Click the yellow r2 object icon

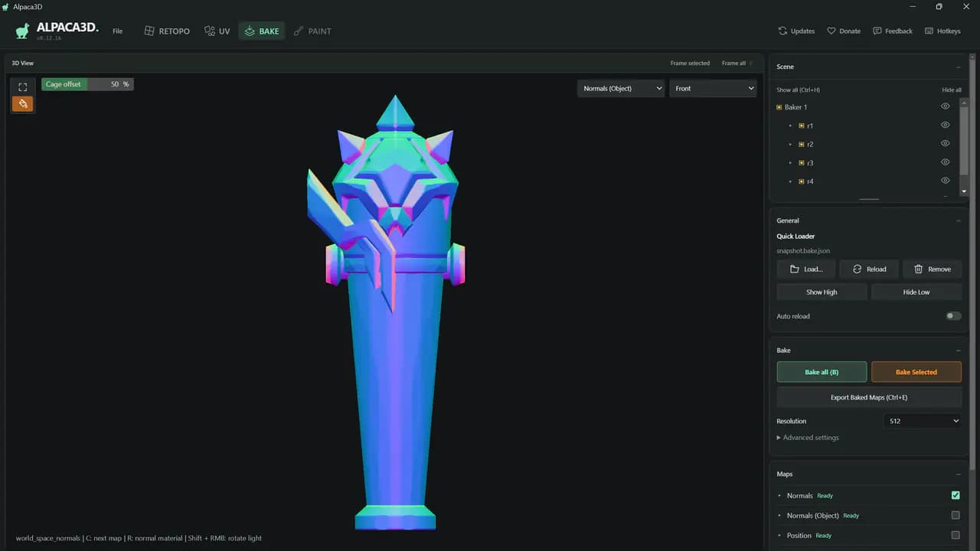pyautogui.click(x=802, y=144)
